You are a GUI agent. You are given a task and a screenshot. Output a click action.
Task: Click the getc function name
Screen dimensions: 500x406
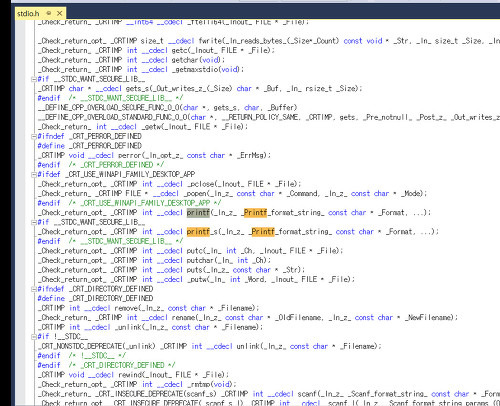(x=179, y=50)
